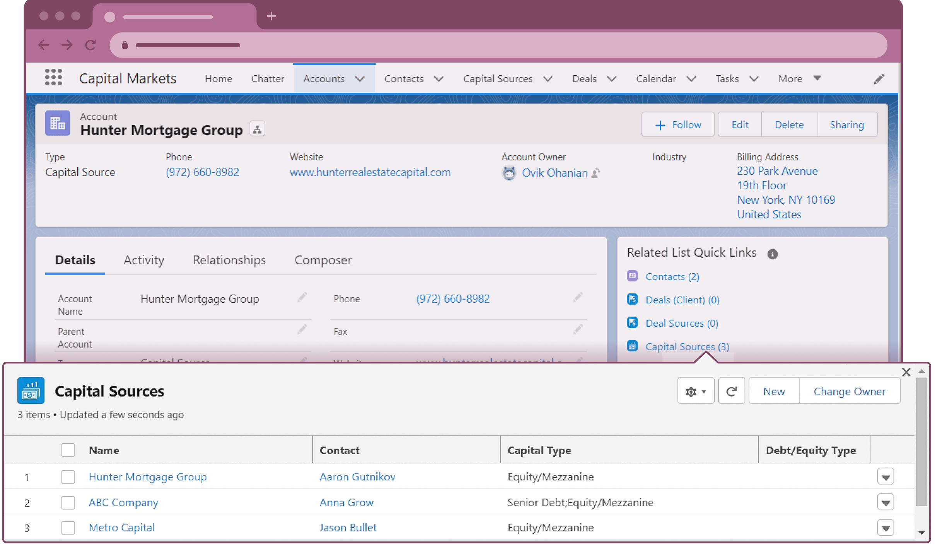The image size is (935, 560).
Task: Open the Ovik Ohanian owner link
Action: coord(555,173)
